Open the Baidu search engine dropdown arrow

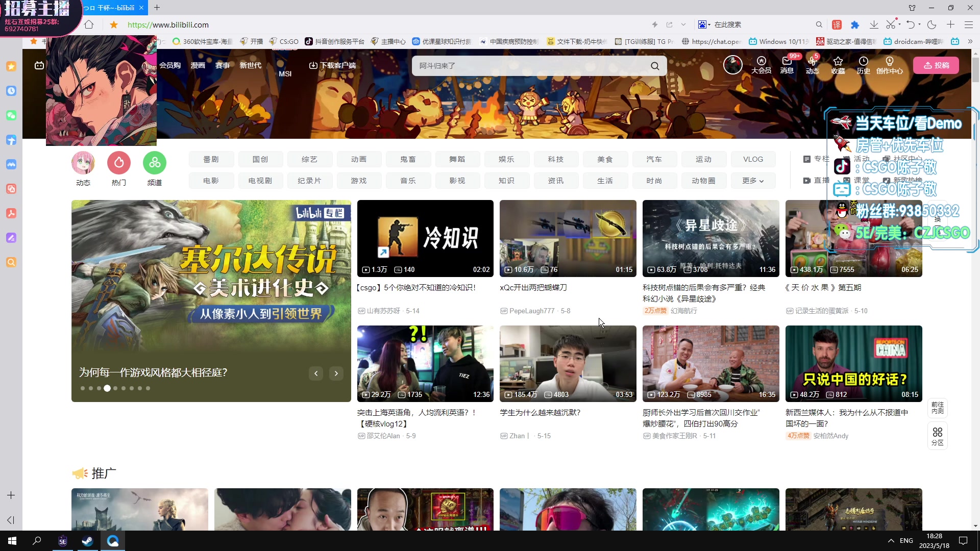click(709, 24)
